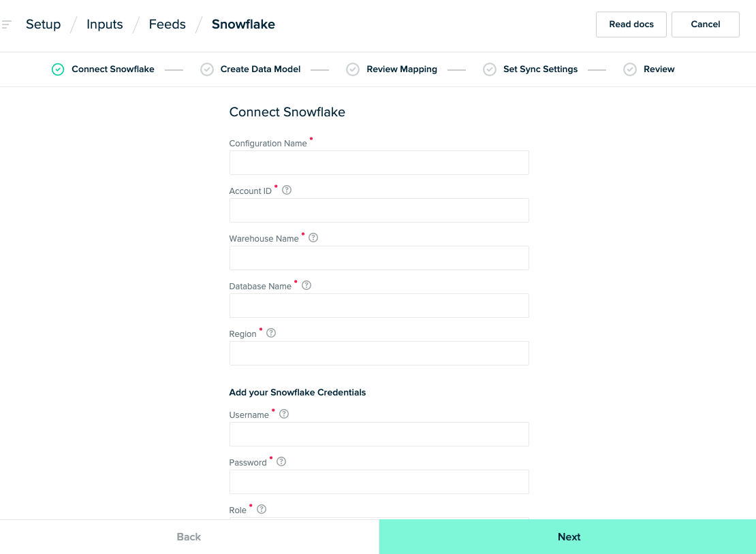756x554 pixels.
Task: Click the Username field label
Action: [x=249, y=415]
